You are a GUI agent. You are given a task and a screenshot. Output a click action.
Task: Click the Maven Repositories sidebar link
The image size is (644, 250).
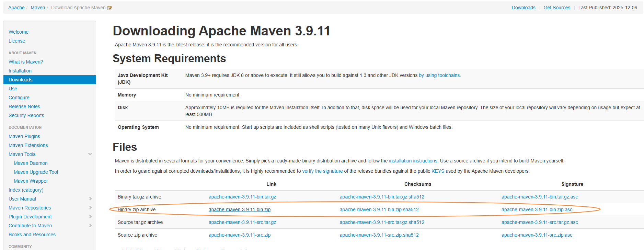[x=30, y=208]
